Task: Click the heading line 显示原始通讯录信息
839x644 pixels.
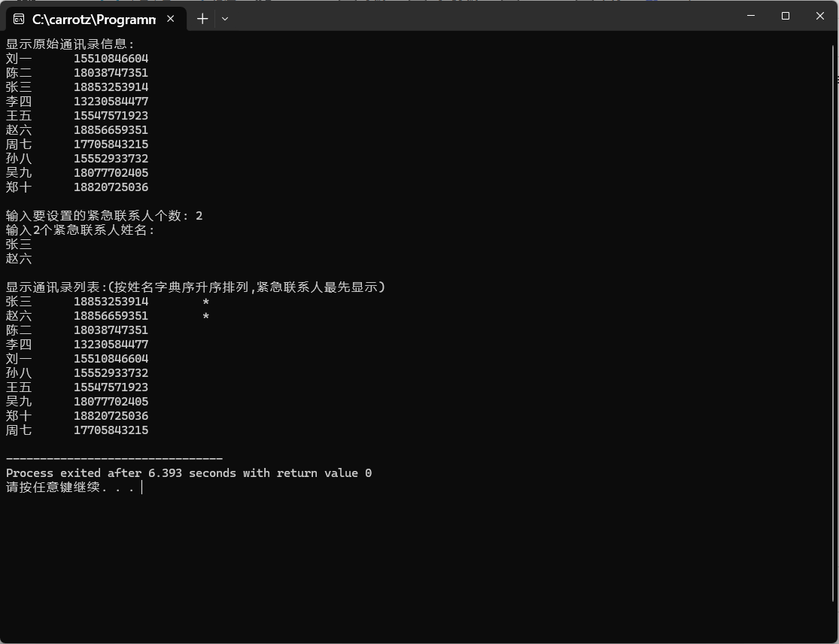Action: [69, 44]
